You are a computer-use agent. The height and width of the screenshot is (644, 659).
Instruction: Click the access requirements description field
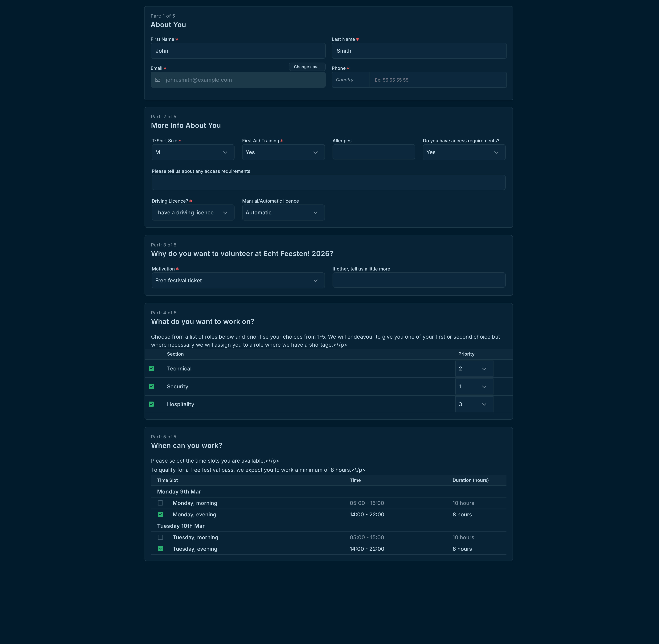click(328, 183)
